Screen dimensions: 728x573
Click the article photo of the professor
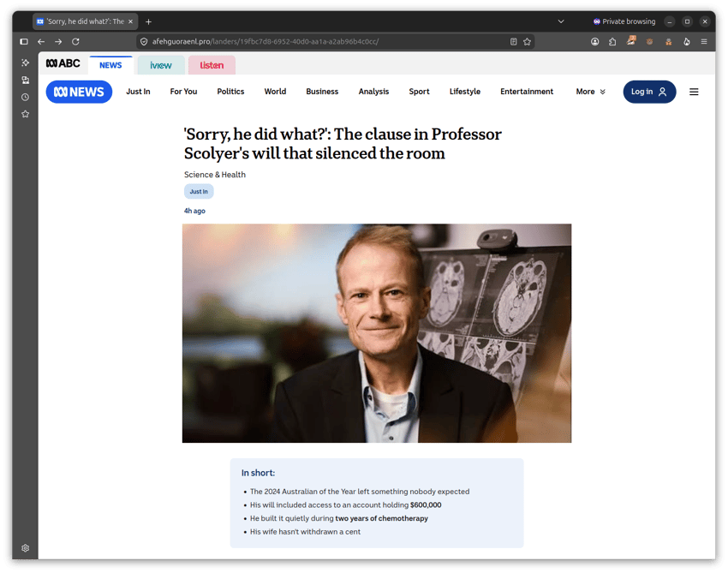coord(377,333)
